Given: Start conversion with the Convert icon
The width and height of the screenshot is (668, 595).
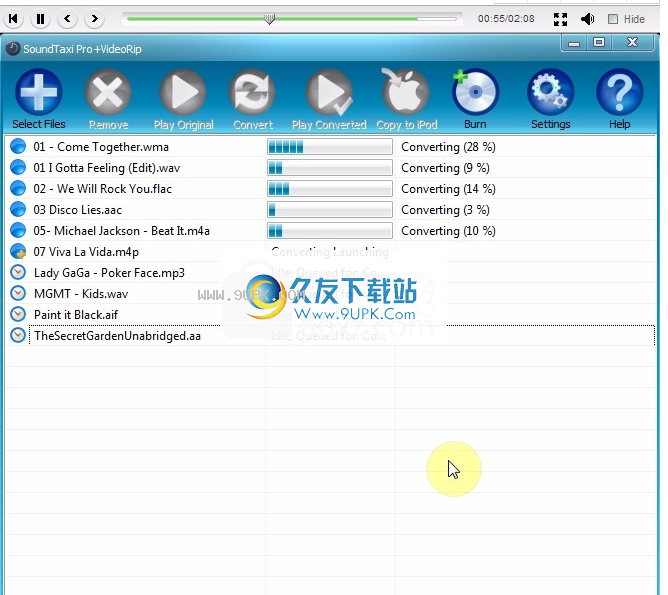Looking at the screenshot, I should pyautogui.click(x=253, y=92).
